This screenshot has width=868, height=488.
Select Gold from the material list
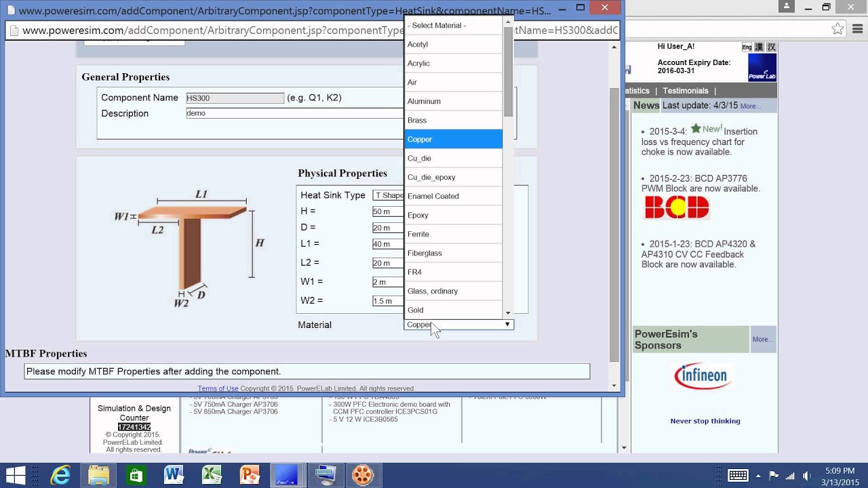click(453, 310)
